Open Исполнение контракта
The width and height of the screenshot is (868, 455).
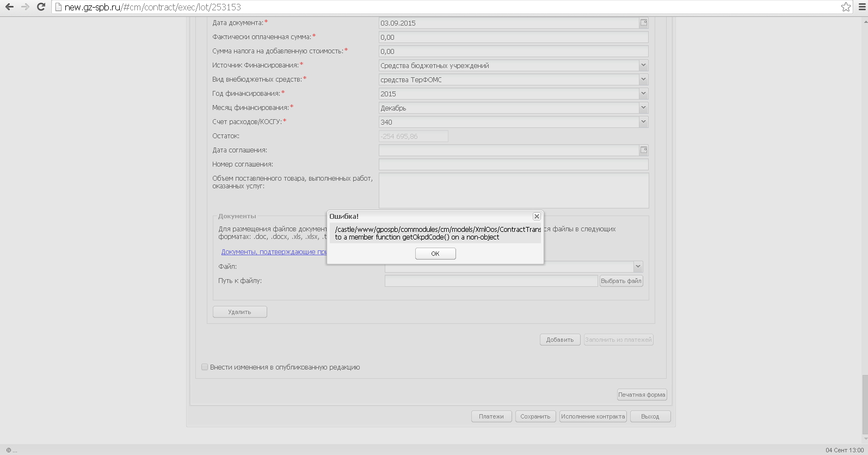tap(593, 416)
